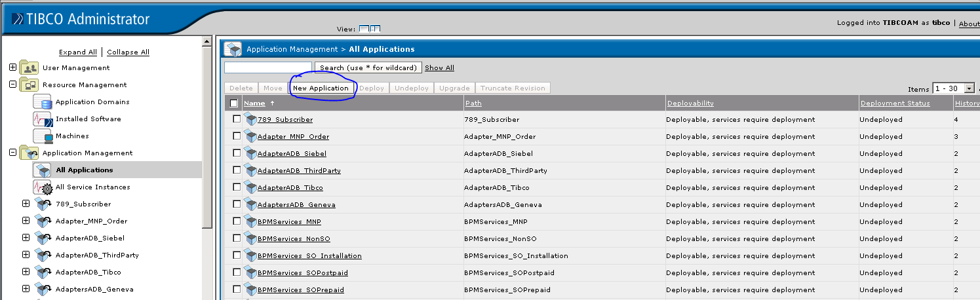This screenshot has height=300, width=980.
Task: Click the Installed Software icon
Action: click(x=42, y=119)
